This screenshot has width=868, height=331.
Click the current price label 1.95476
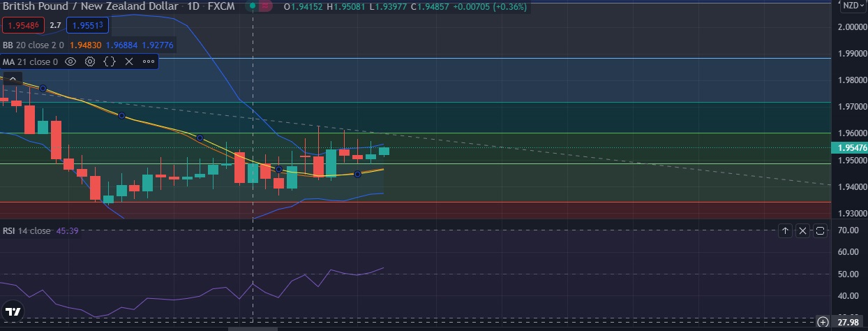849,148
